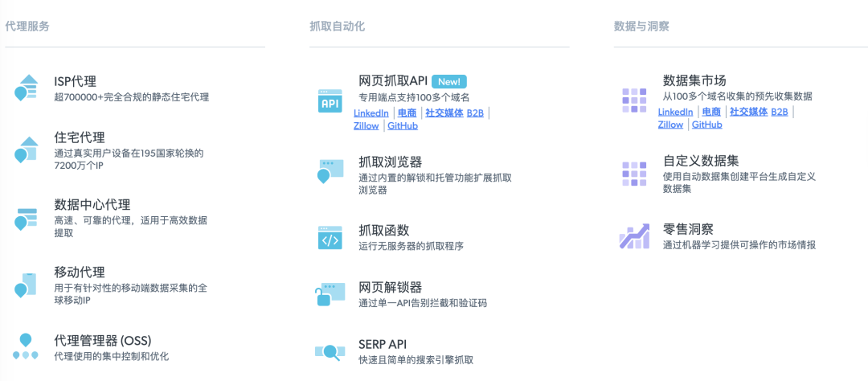The width and height of the screenshot is (868, 381).
Task: Click text 专用端点支持100多个域名
Action: pyautogui.click(x=414, y=97)
